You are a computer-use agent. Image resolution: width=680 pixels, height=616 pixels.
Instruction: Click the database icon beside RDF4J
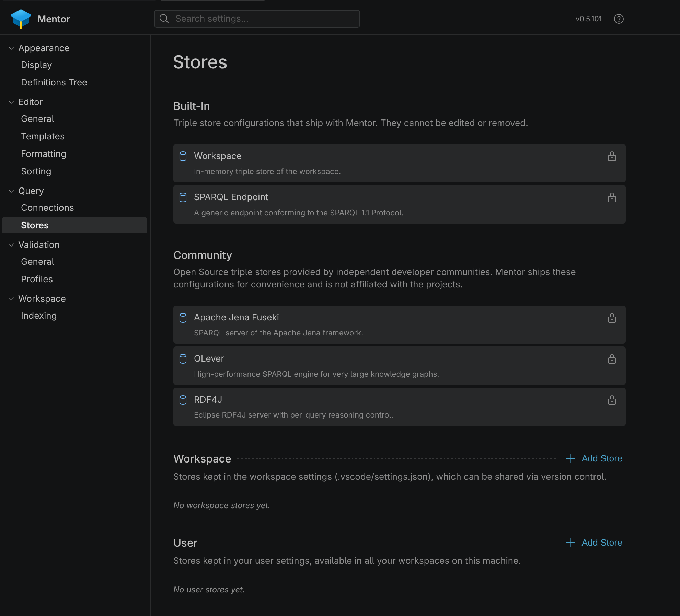click(183, 400)
